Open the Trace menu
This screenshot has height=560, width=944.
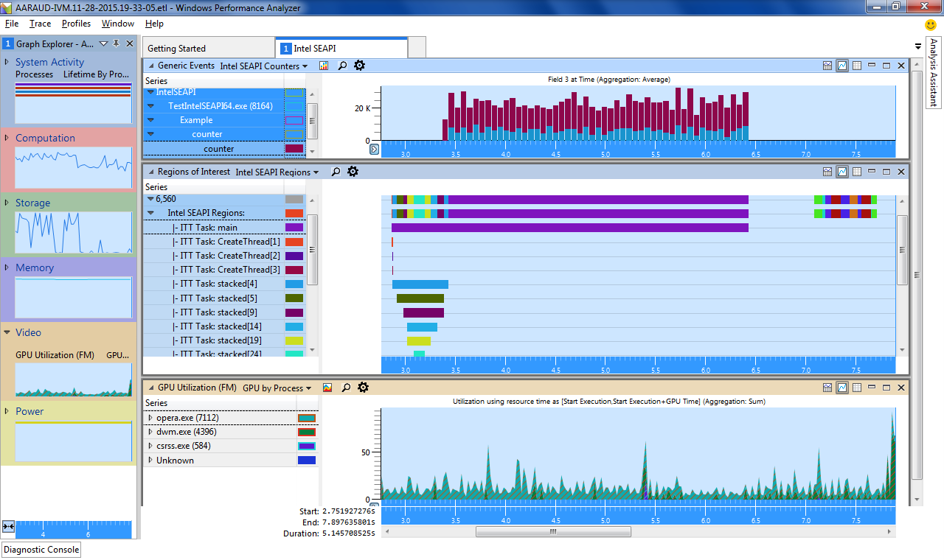(x=40, y=24)
